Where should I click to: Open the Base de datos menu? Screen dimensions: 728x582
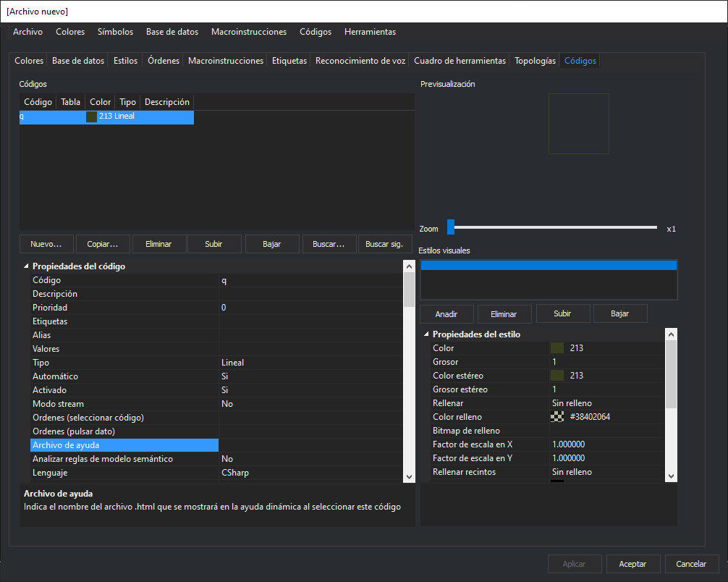point(172,32)
